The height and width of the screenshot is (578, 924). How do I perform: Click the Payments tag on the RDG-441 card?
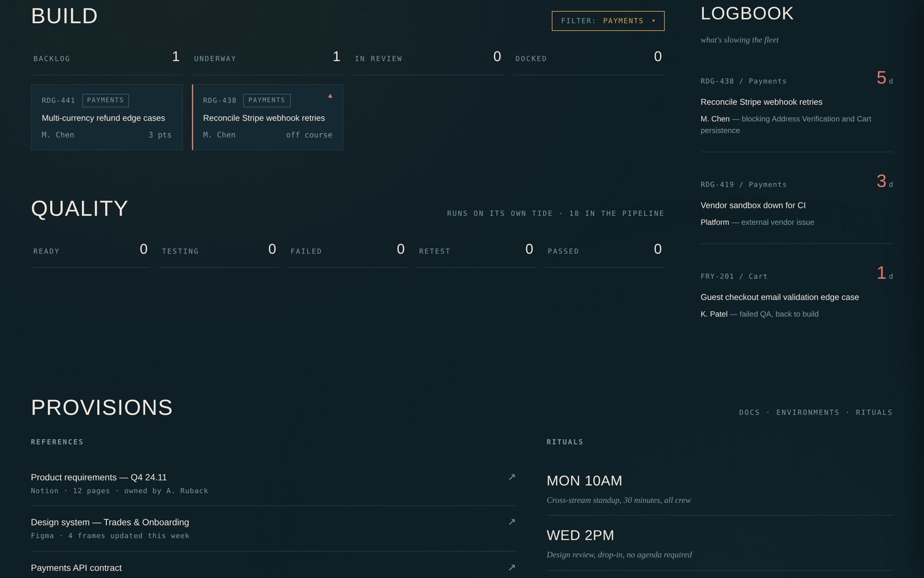click(x=105, y=100)
